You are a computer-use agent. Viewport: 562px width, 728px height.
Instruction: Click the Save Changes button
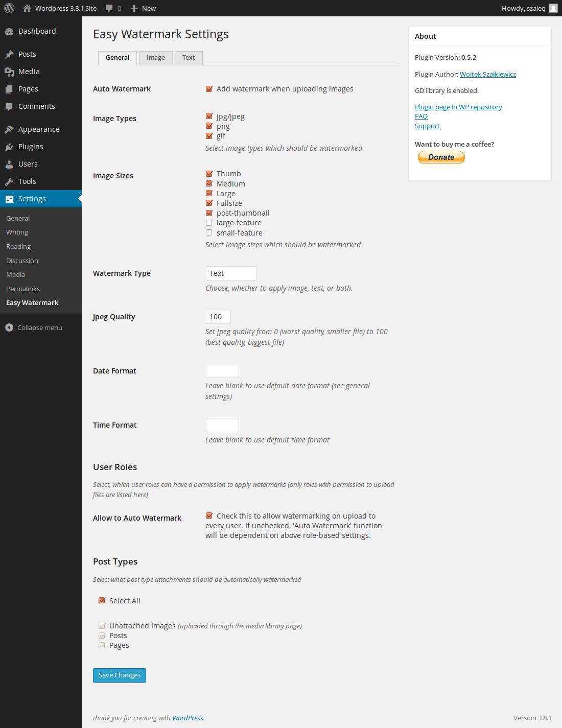point(119,675)
